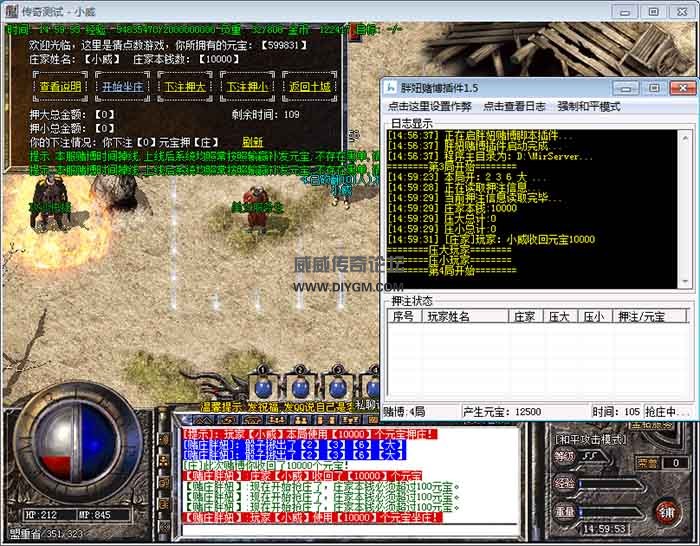Click the HP:212 readout
This screenshot has width=700, height=546.
pos(41,515)
